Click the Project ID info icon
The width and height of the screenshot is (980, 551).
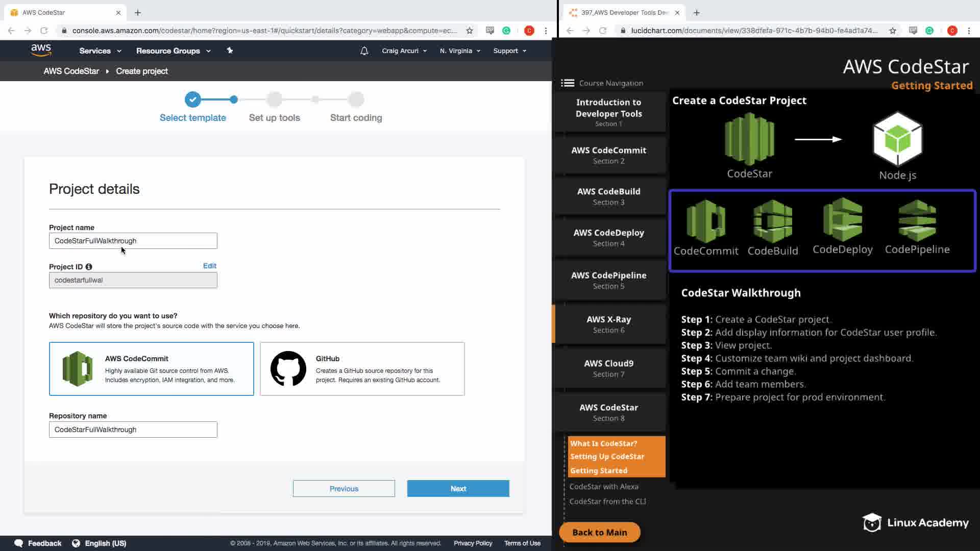pos(89,267)
